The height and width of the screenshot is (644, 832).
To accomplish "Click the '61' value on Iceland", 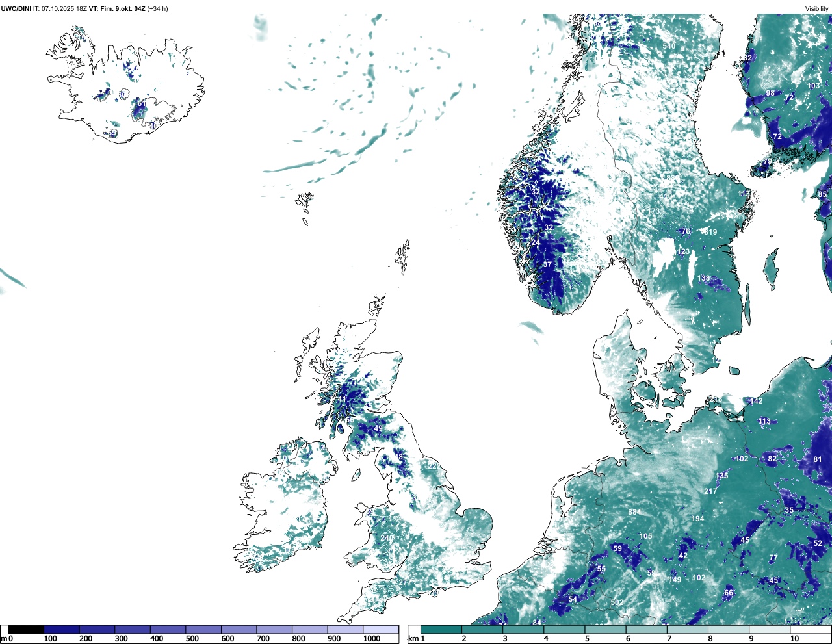I will tap(141, 103).
